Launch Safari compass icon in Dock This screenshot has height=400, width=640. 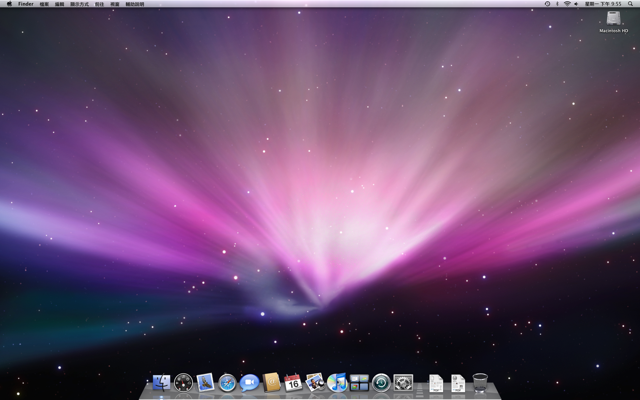pos(227,383)
